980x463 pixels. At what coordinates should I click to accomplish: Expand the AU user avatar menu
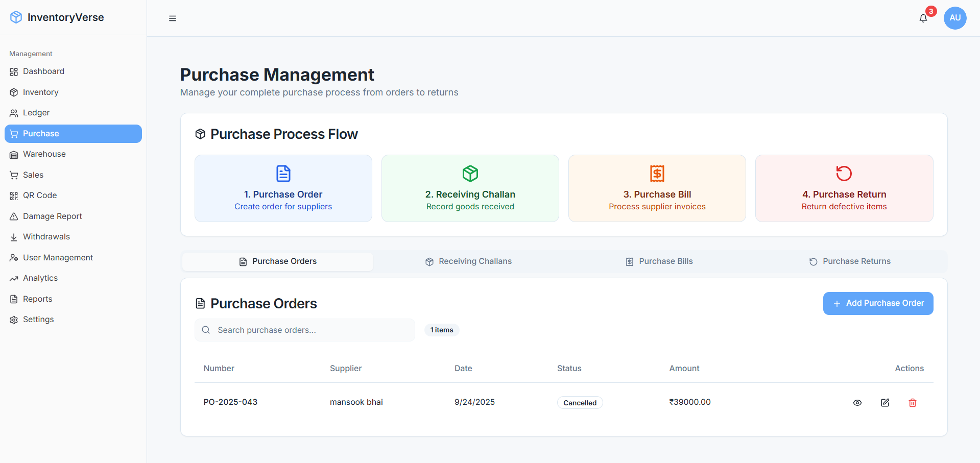[955, 18]
